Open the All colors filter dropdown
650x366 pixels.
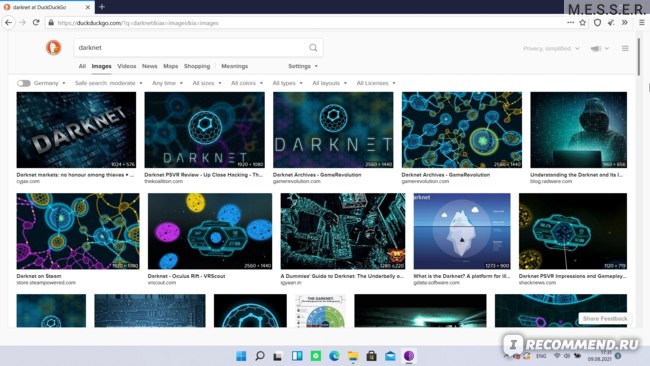(x=247, y=83)
